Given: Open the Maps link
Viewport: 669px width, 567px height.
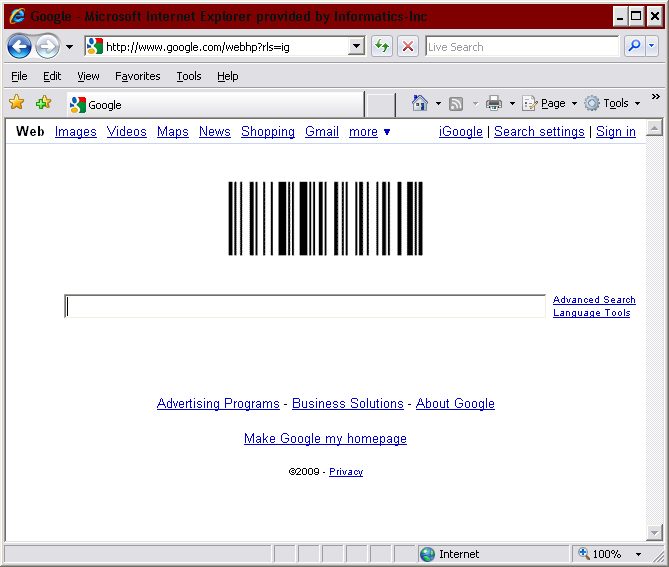Looking at the screenshot, I should pyautogui.click(x=173, y=132).
